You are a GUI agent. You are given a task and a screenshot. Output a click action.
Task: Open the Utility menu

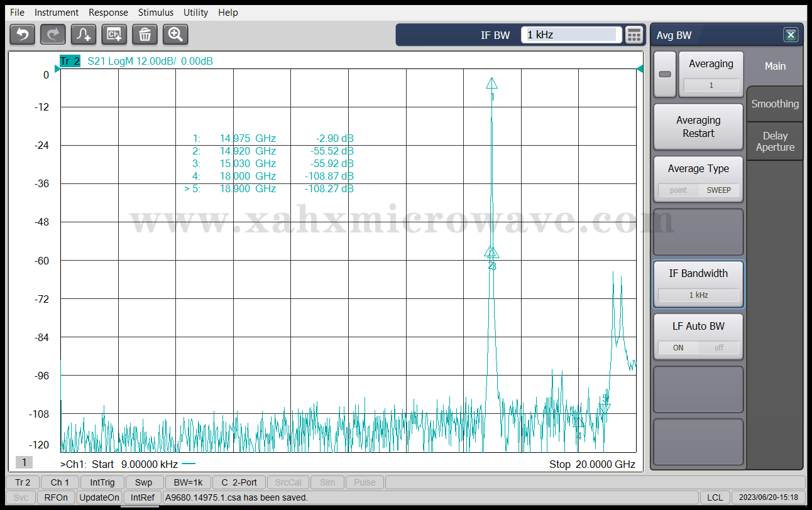[x=196, y=13]
